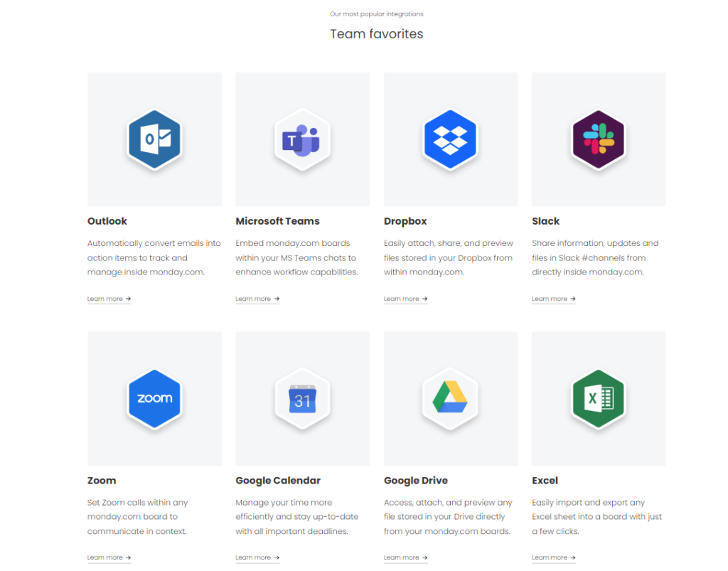The height and width of the screenshot is (571, 728).
Task: Click the Slack hexagon icon
Action: point(599,139)
